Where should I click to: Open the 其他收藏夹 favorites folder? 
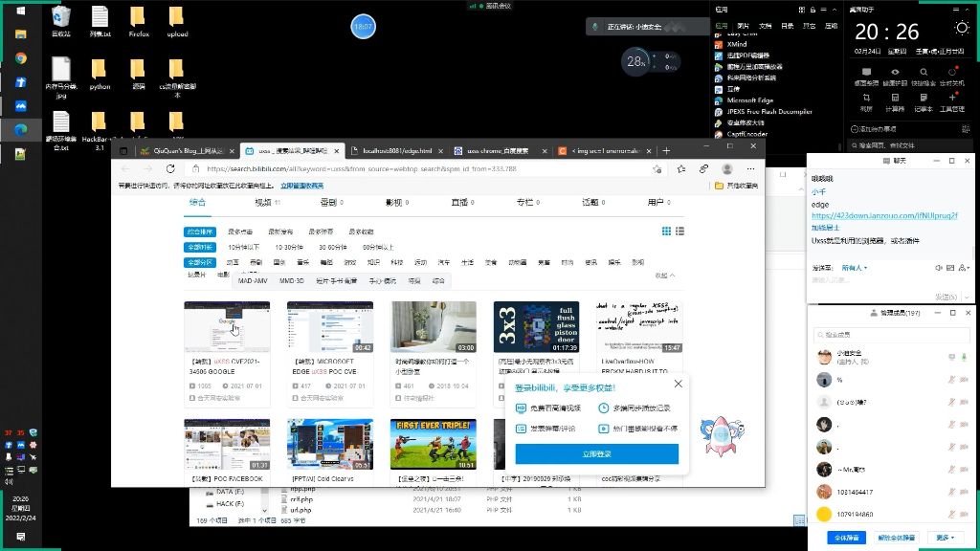pyautogui.click(x=736, y=186)
